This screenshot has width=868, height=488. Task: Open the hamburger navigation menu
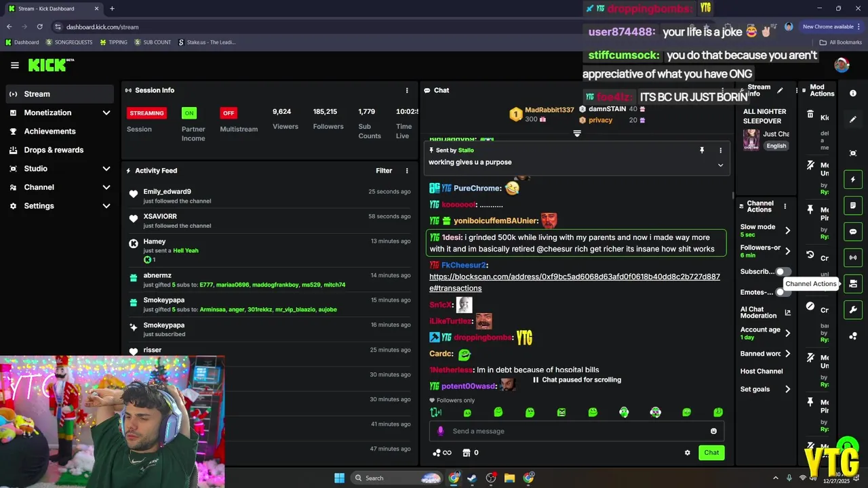point(15,65)
